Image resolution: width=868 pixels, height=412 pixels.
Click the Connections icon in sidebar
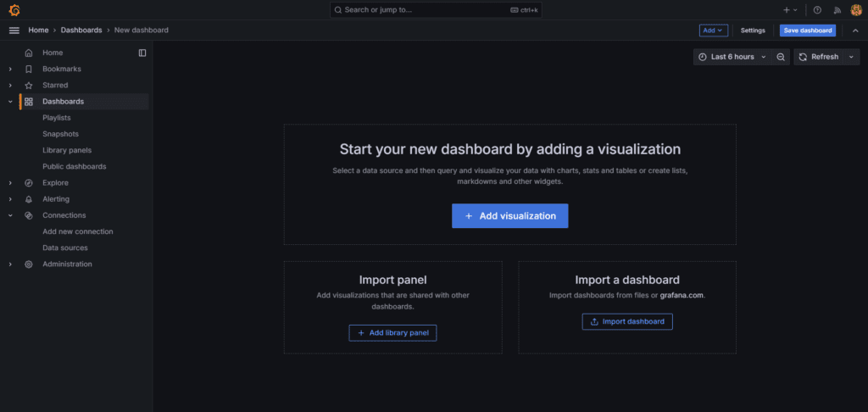point(29,215)
